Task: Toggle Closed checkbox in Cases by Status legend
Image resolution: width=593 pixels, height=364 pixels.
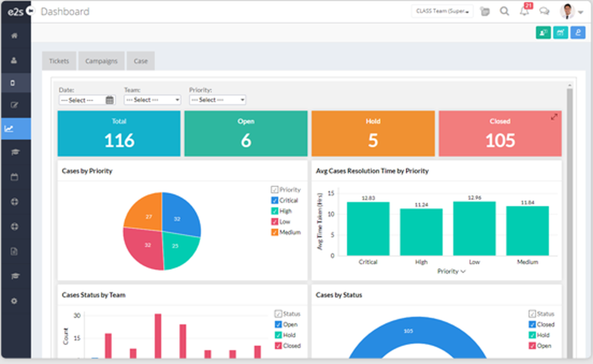Action: click(x=532, y=324)
